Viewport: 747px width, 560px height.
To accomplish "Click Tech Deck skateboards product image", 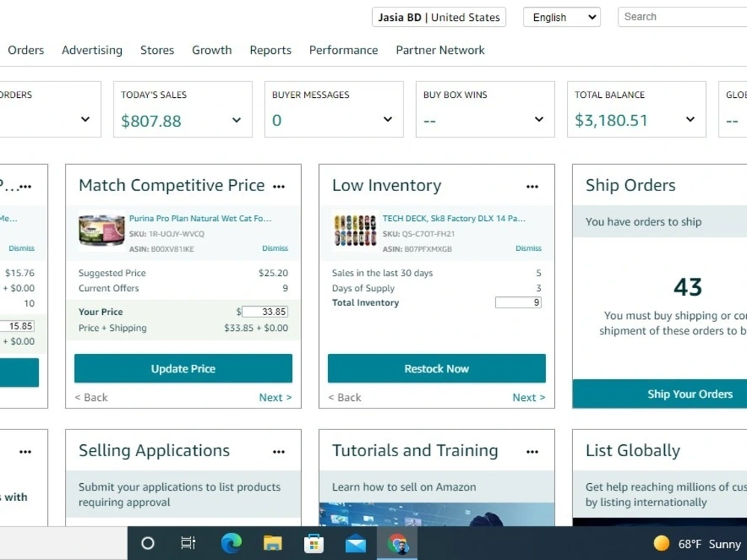I will (355, 231).
